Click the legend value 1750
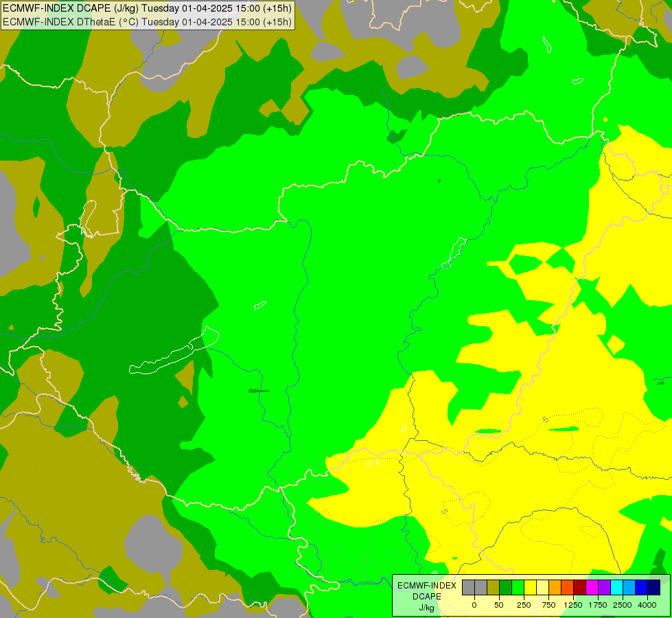672x618 pixels. tap(598, 605)
